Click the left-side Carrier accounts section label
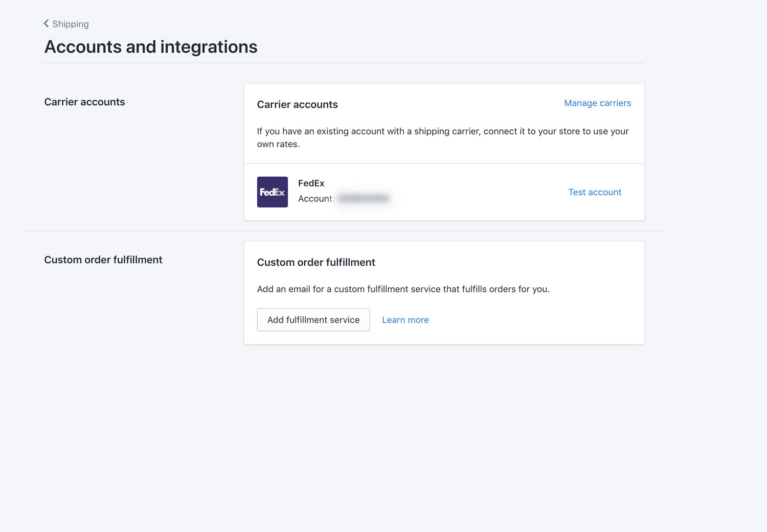This screenshot has height=532, width=767. tap(84, 102)
